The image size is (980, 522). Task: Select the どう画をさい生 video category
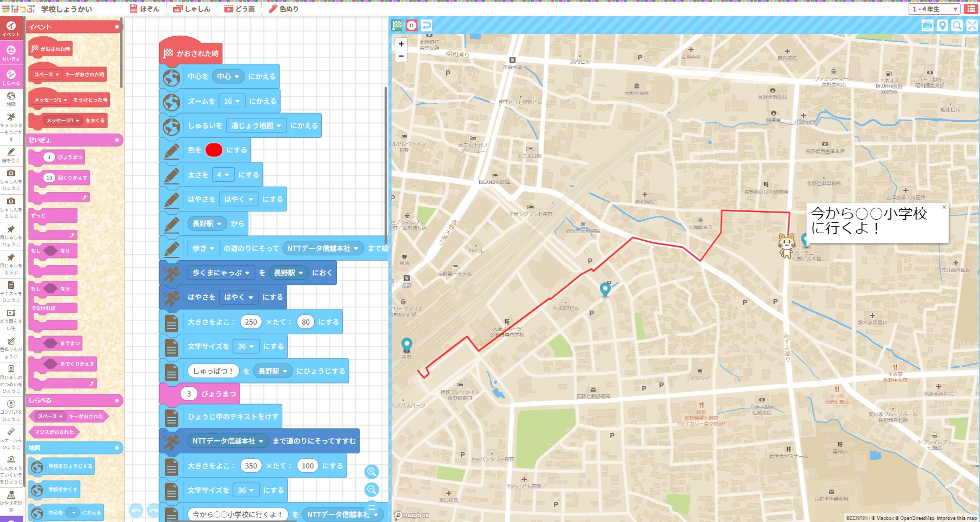click(x=11, y=320)
